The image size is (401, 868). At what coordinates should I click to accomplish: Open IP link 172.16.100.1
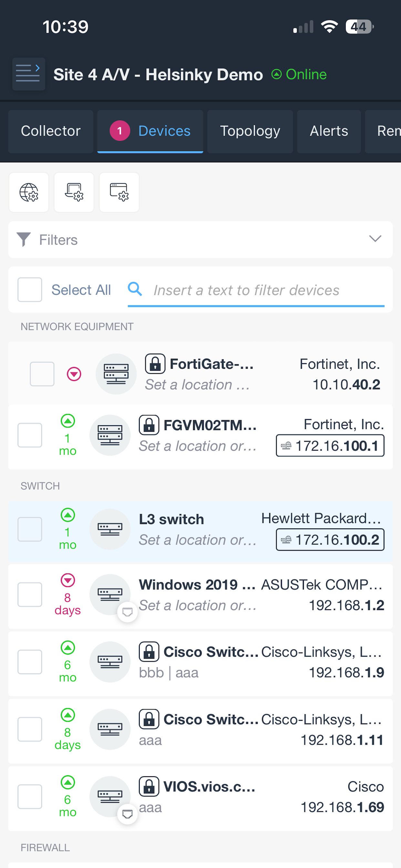click(x=330, y=445)
